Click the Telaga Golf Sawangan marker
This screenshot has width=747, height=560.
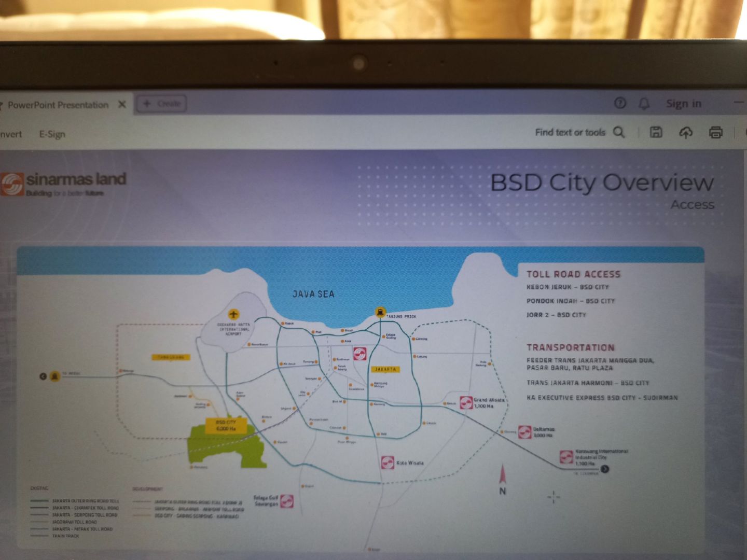tap(287, 501)
